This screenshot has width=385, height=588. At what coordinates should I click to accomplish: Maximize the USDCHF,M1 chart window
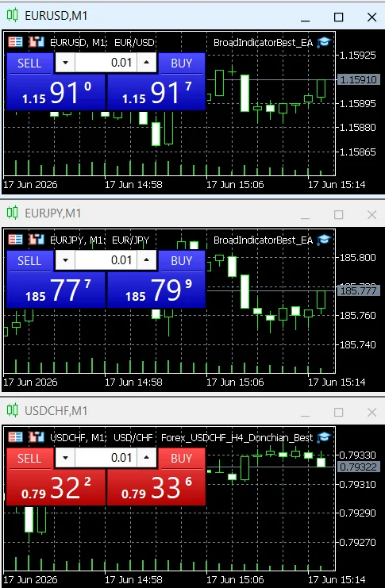pyautogui.click(x=338, y=412)
